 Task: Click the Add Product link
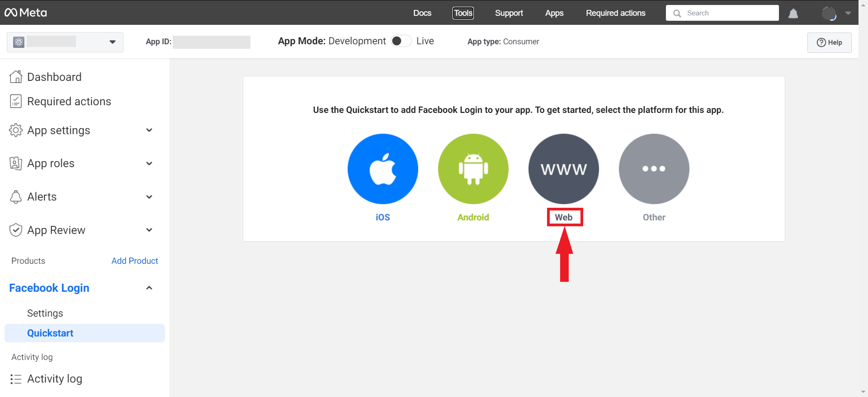[x=135, y=261]
